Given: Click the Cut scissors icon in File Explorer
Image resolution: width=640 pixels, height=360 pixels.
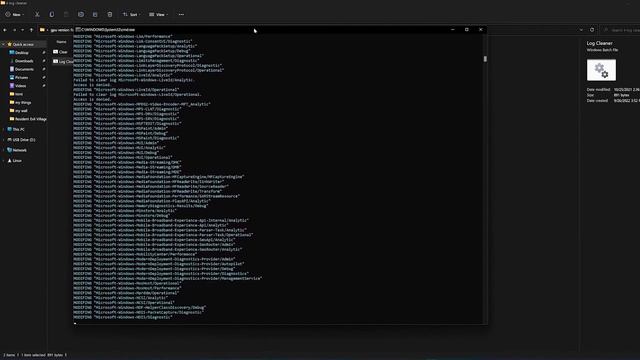Looking at the screenshot, I should point(37,15).
